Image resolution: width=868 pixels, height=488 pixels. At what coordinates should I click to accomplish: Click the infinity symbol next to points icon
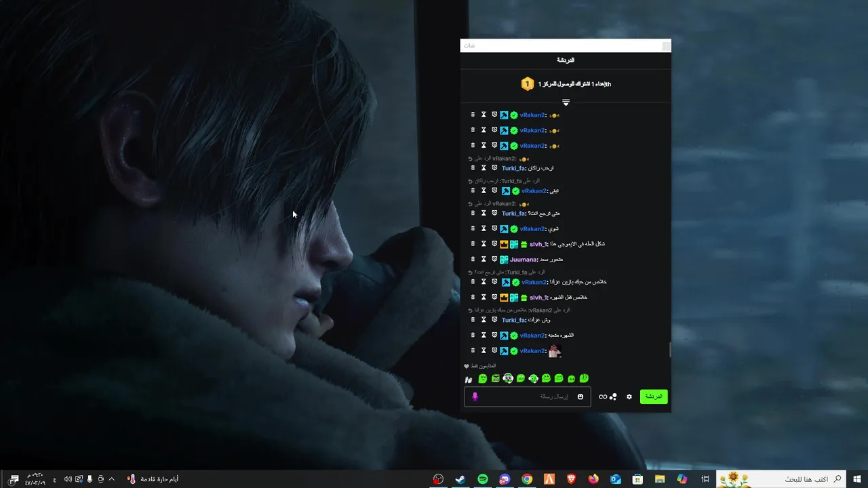point(603,396)
